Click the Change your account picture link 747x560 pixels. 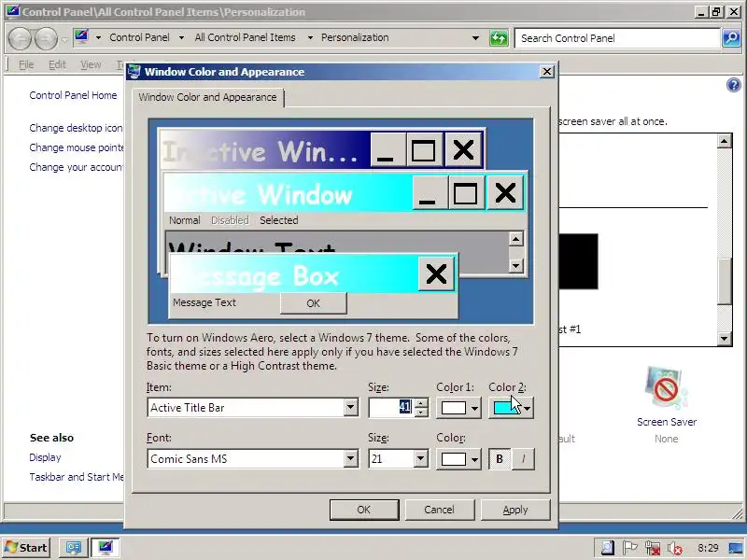[77, 167]
